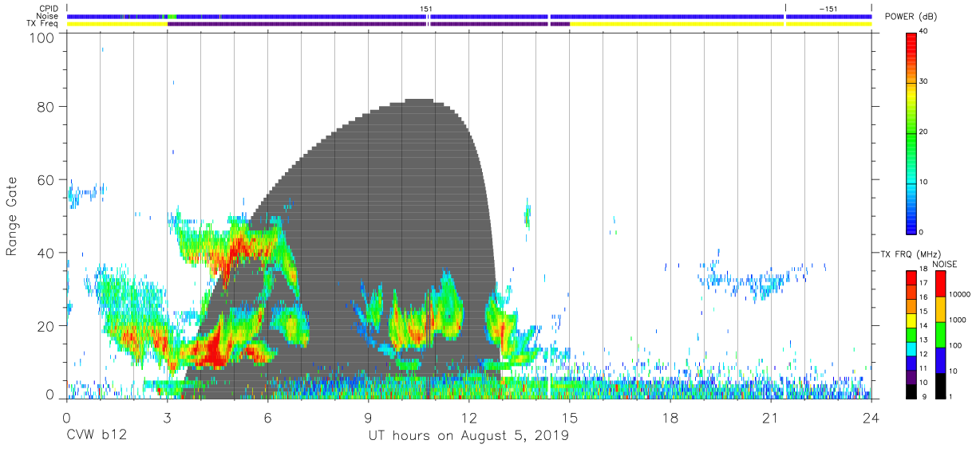Click the "30" tick on power scale

click(924, 82)
